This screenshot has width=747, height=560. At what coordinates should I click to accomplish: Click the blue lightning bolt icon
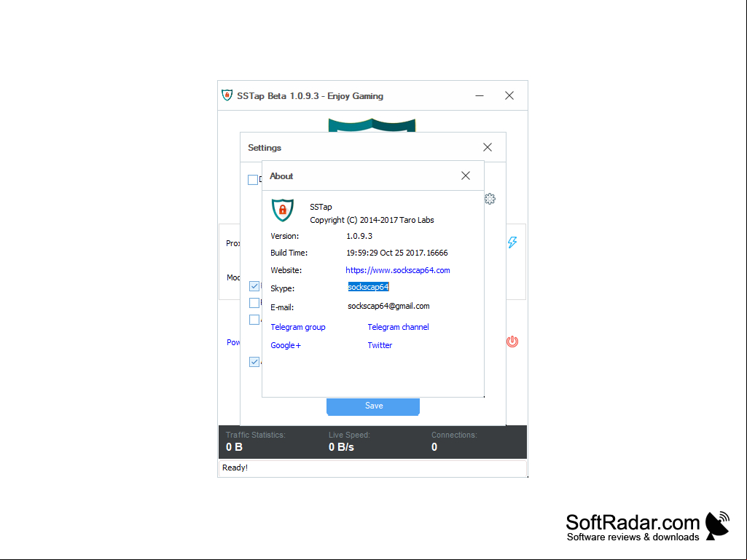tap(512, 242)
